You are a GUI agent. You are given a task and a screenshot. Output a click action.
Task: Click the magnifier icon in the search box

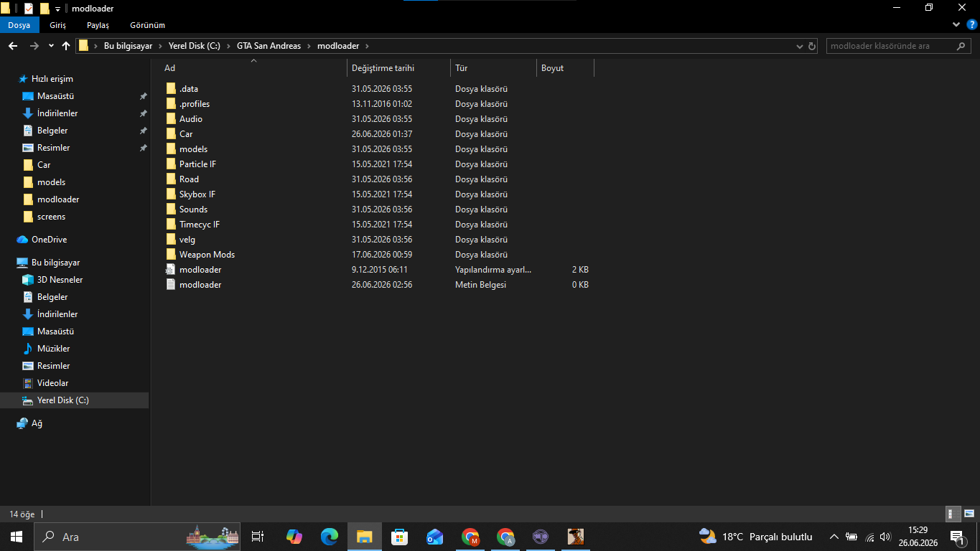pyautogui.click(x=961, y=46)
